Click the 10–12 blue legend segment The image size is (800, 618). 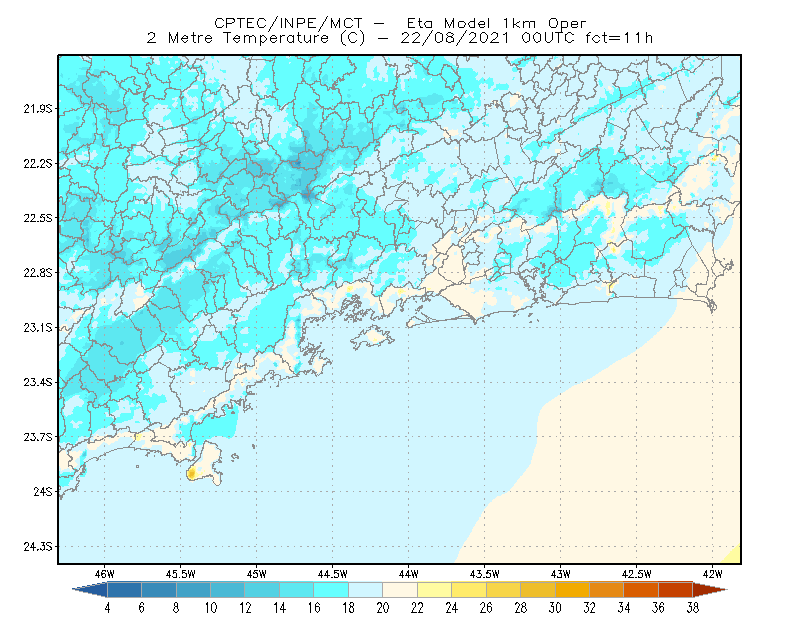[228, 590]
